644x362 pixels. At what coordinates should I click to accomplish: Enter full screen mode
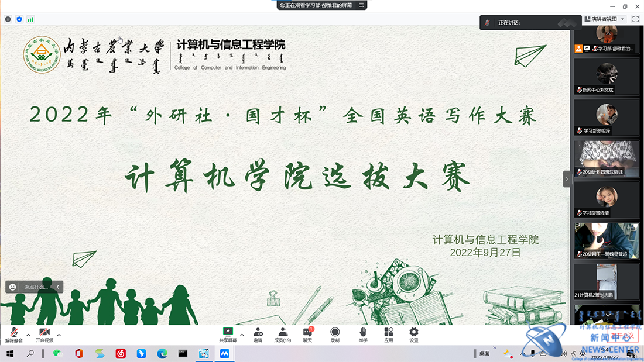[x=635, y=19]
